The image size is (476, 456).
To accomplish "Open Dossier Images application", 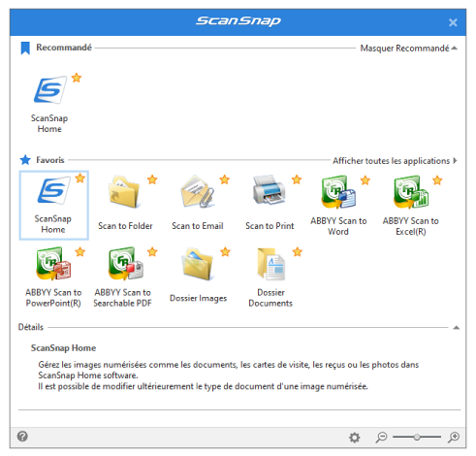I will [x=198, y=276].
